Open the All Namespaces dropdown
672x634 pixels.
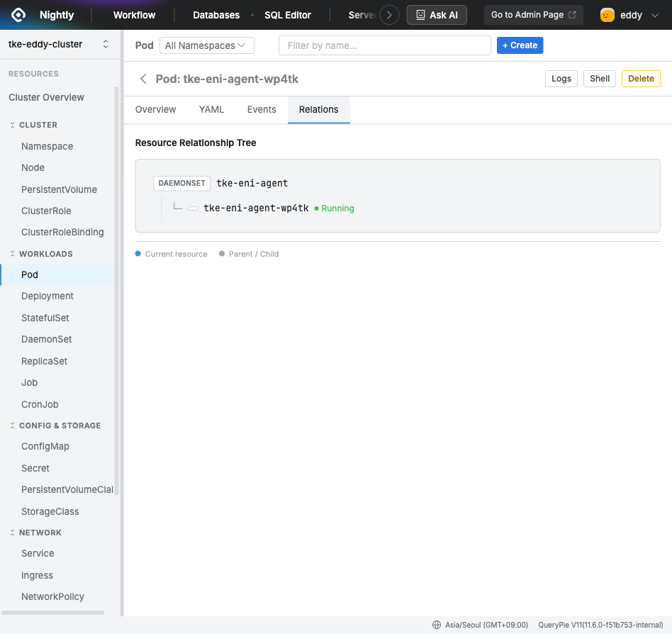(x=207, y=45)
